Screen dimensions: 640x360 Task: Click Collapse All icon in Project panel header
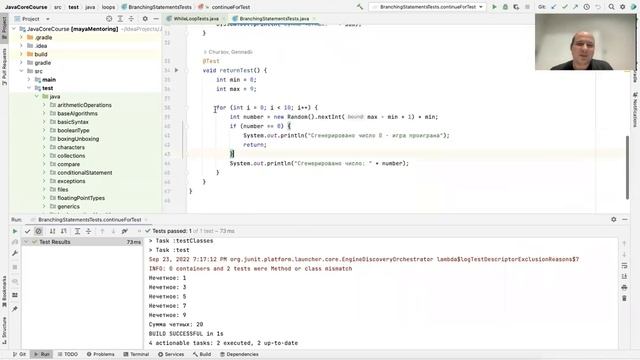(x=131, y=19)
